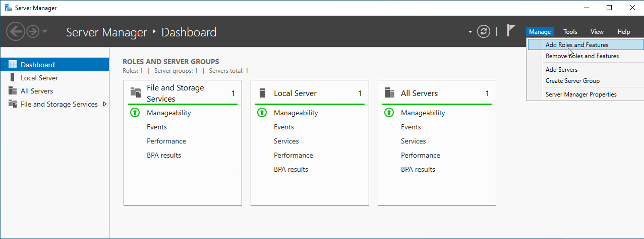Open Manageability in File and Storage Services tile
This screenshot has height=239, width=644.
coord(168,113)
